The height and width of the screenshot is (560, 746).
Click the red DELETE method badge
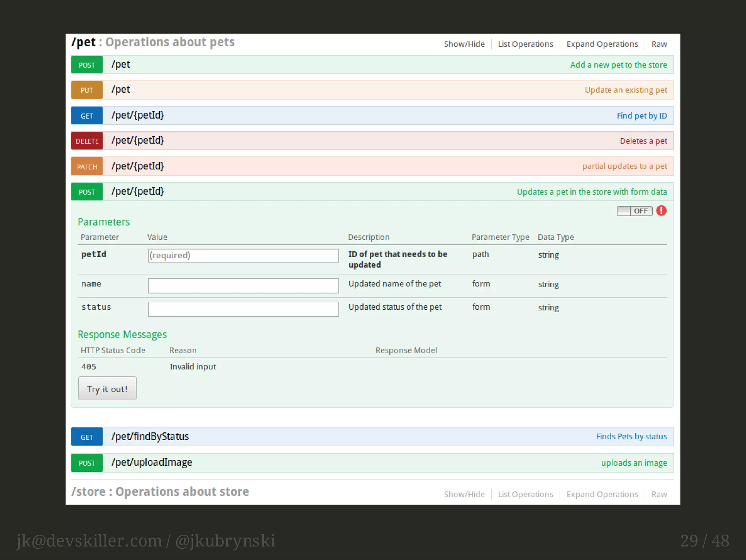(87, 141)
